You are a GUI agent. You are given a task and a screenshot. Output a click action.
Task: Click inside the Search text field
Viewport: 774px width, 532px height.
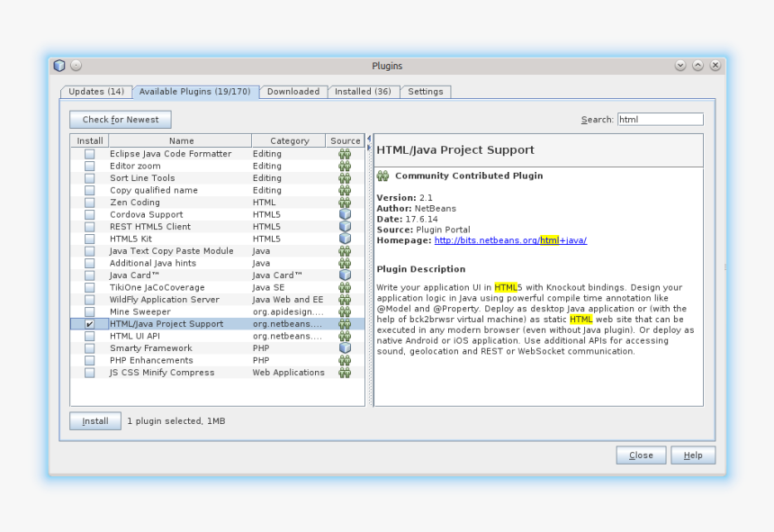(x=659, y=119)
